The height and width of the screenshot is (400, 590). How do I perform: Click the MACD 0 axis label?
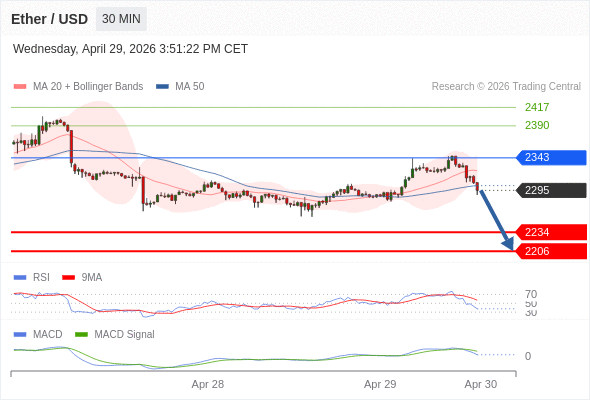click(528, 356)
